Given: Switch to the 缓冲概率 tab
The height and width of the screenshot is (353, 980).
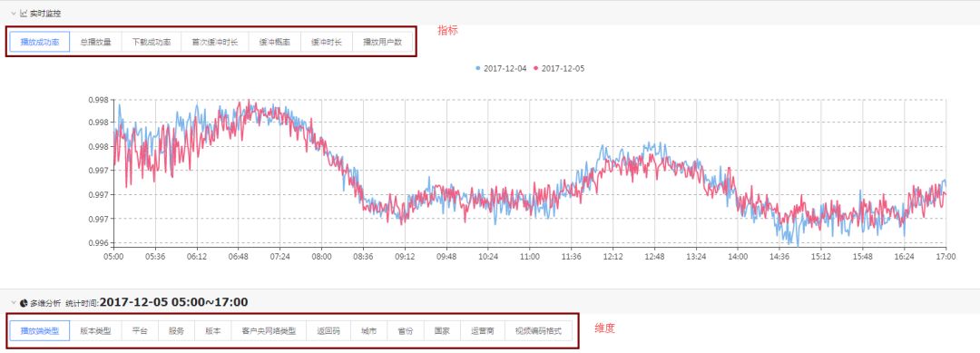Looking at the screenshot, I should (274, 43).
